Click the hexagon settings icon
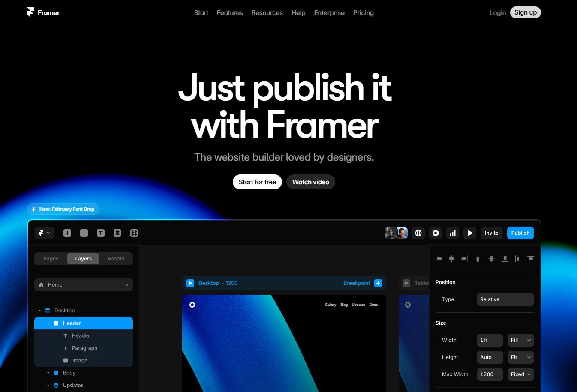The height and width of the screenshot is (392, 577). coord(436,233)
